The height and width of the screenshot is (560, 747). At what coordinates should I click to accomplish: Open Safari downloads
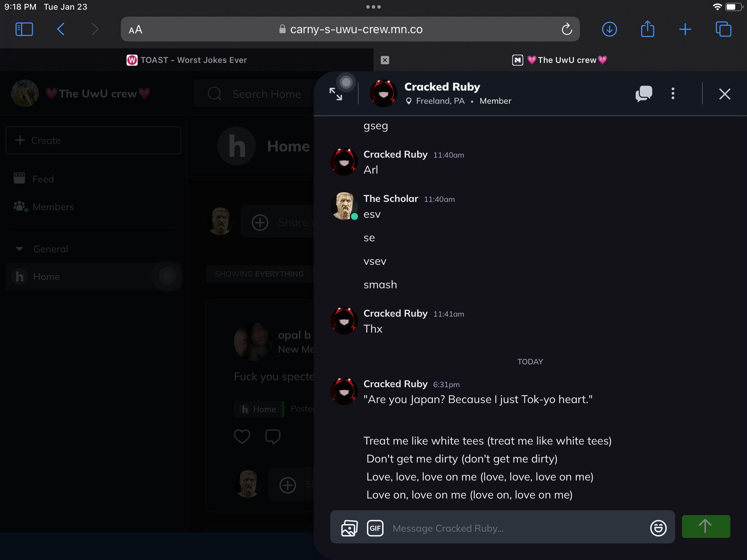pos(609,29)
